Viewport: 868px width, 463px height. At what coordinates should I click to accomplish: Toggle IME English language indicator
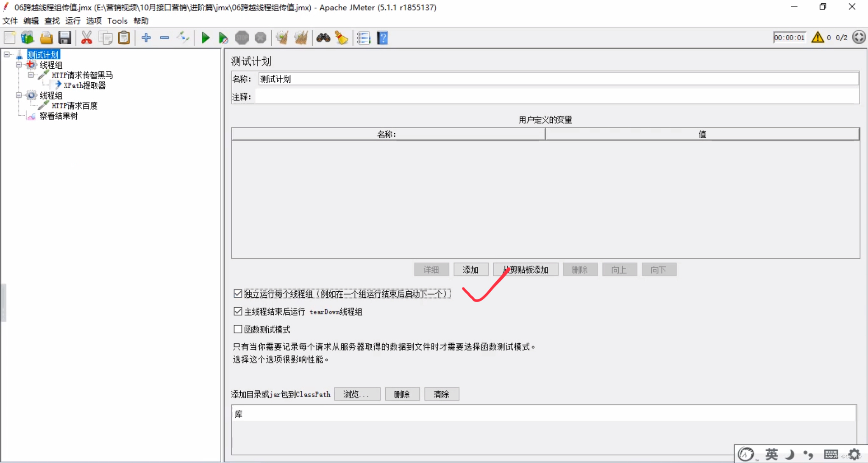click(771, 455)
